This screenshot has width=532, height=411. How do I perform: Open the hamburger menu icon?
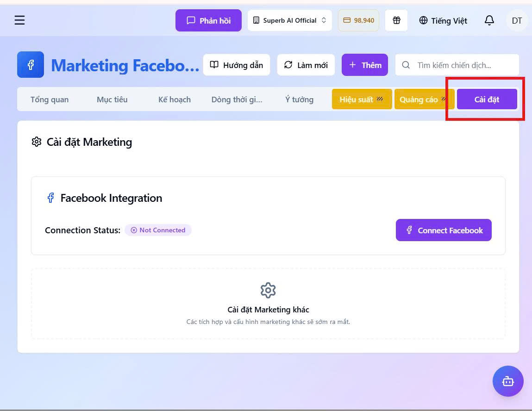point(20,20)
